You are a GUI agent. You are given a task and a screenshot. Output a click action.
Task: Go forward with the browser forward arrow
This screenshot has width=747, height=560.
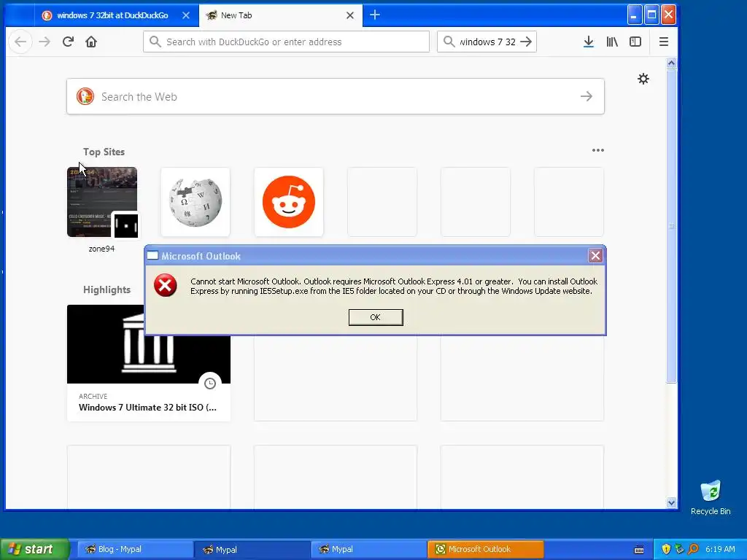(x=44, y=42)
